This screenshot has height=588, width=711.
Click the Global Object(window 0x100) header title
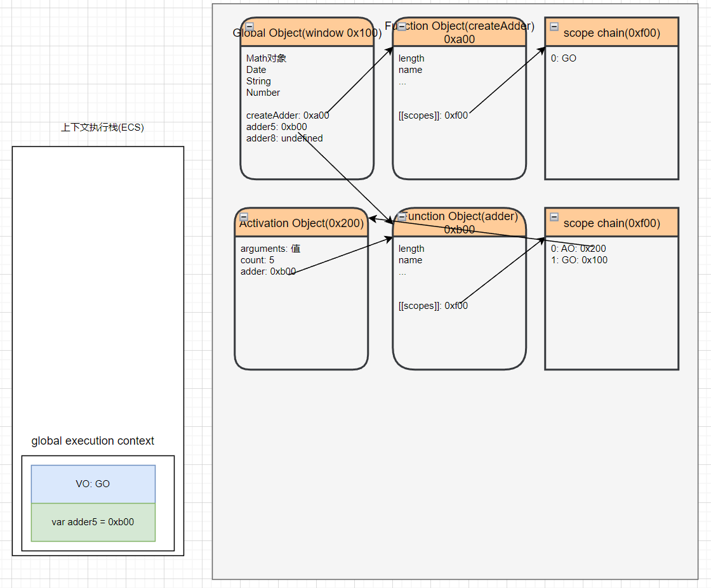pyautogui.click(x=307, y=33)
